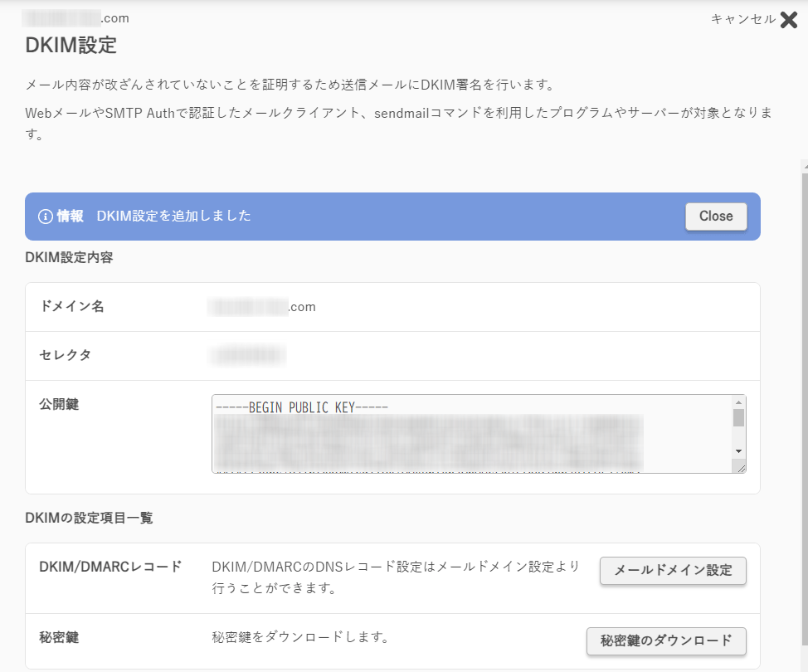Screen dimensions: 808x672
Task: Click the page scrollbar up arrow at right edge
Action: pos(804,167)
